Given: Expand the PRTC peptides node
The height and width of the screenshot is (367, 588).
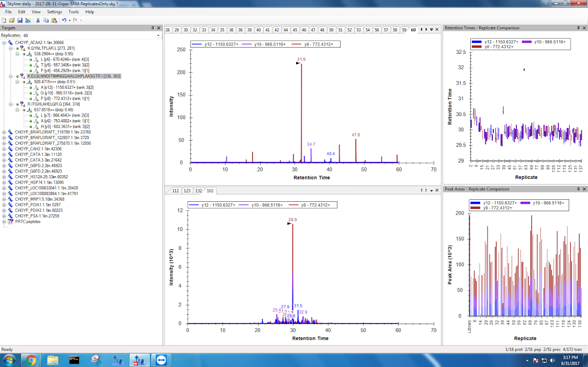Looking at the screenshot, I should point(4,222).
